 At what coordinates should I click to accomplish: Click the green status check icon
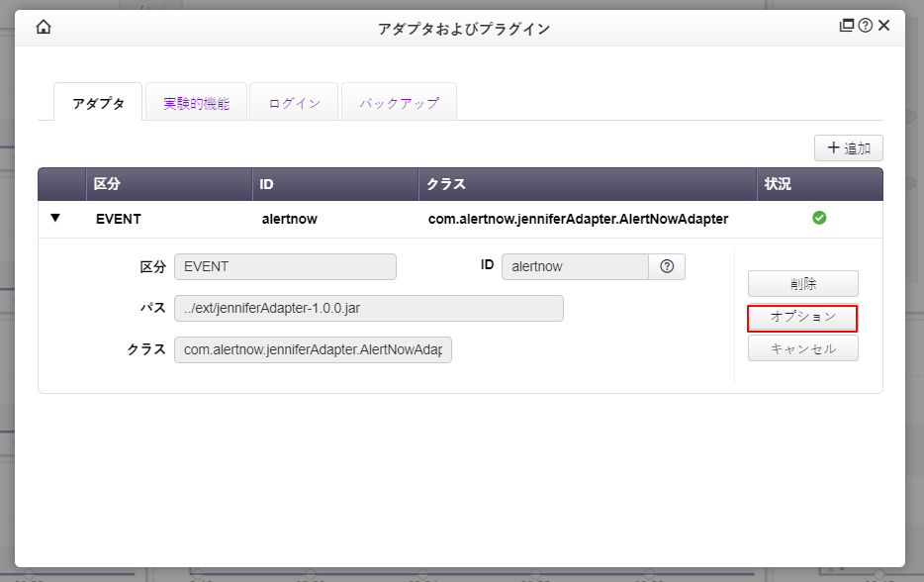pos(819,218)
